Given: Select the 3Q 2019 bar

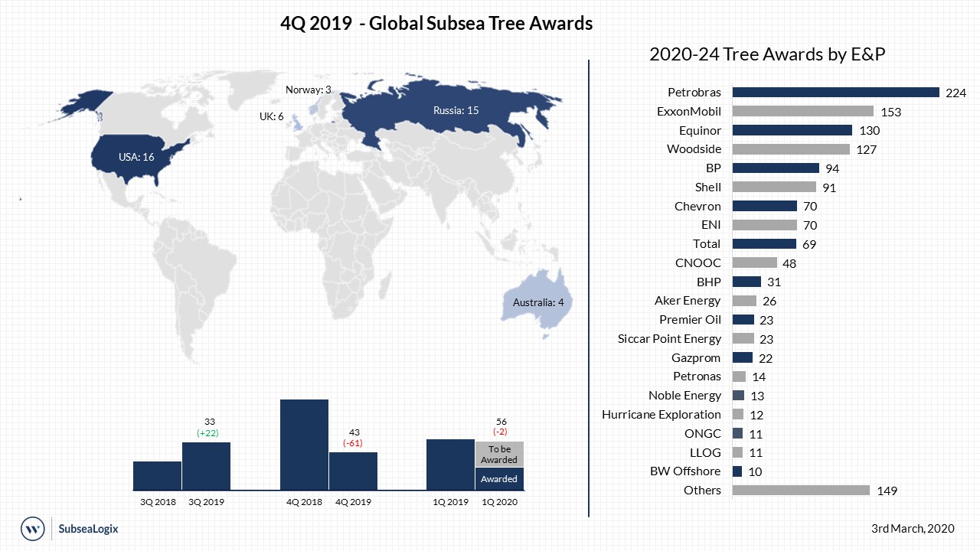Looking at the screenshot, I should click(x=206, y=465).
